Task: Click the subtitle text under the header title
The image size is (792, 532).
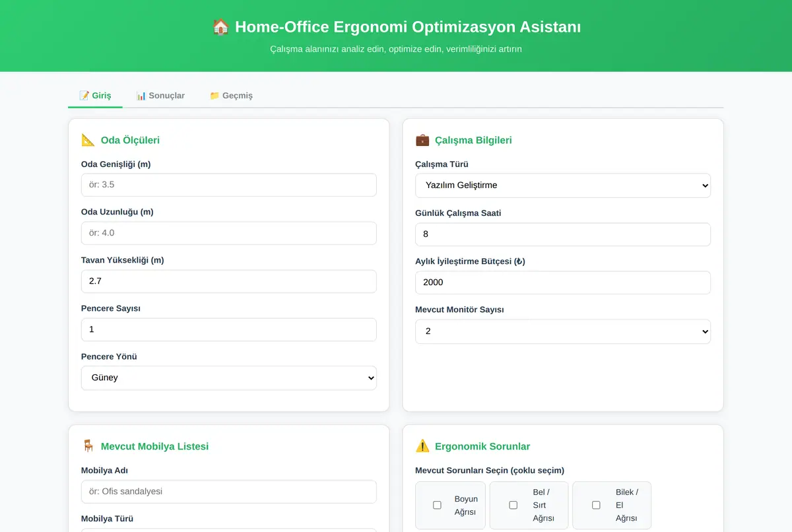Action: pyautogui.click(x=396, y=49)
